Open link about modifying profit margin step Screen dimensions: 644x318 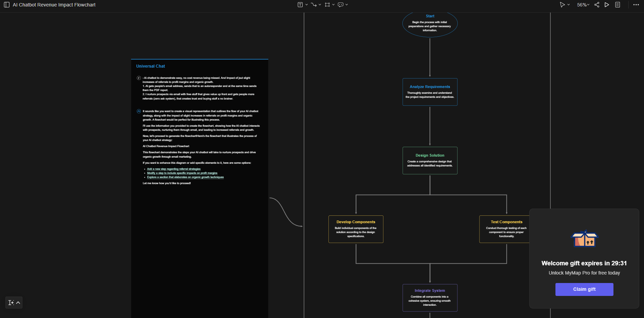(182, 173)
